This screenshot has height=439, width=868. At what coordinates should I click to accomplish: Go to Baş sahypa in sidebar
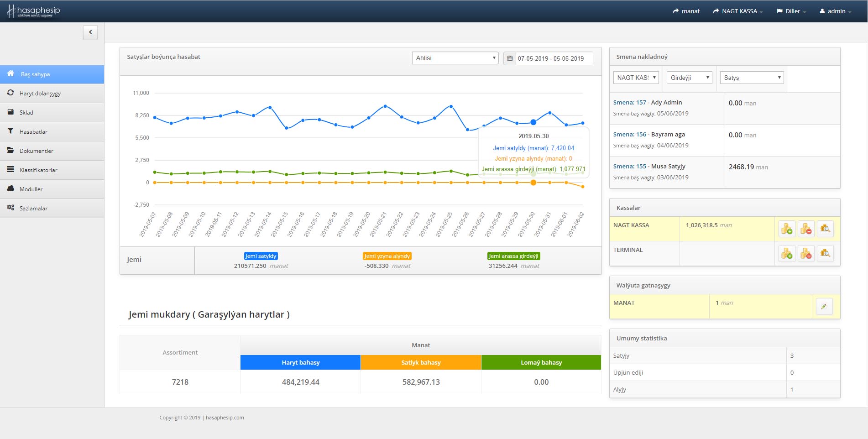[52, 74]
